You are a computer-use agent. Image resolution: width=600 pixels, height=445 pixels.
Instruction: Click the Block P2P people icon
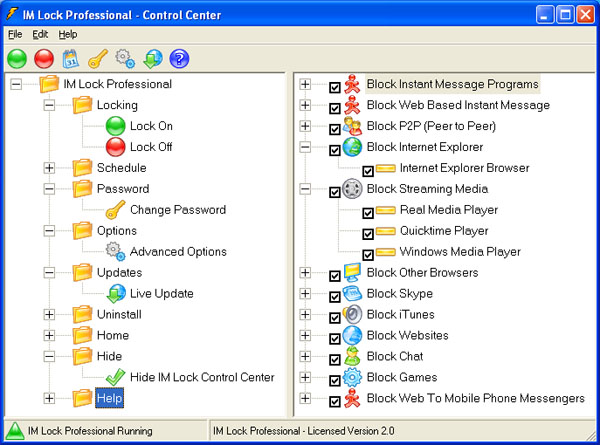[x=352, y=126]
